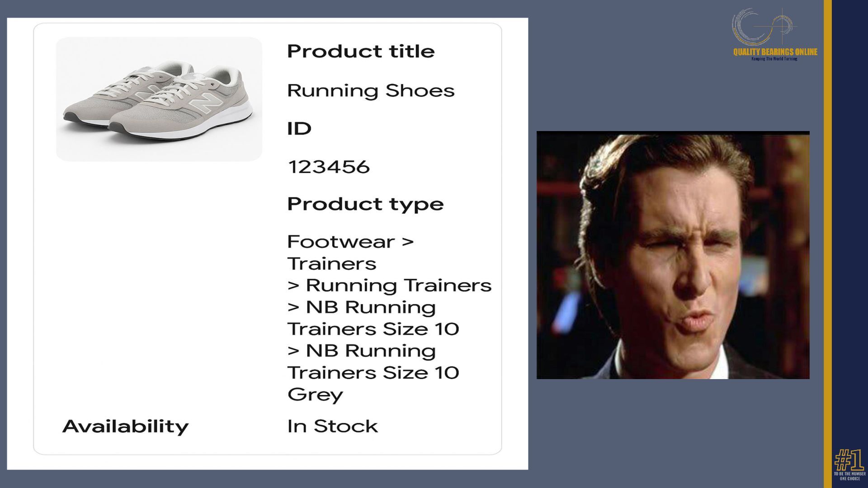Viewport: 868px width, 488px height.
Task: Click the Keeping The World Turning tagline
Action: coord(774,59)
